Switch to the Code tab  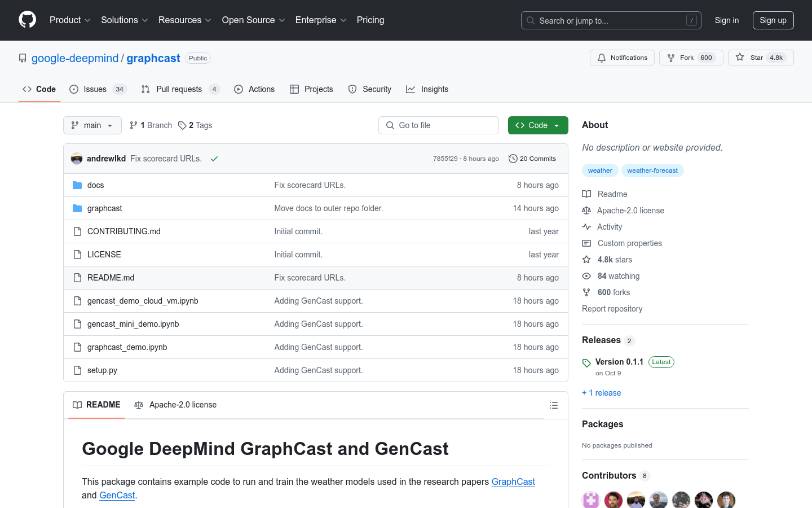(39, 89)
